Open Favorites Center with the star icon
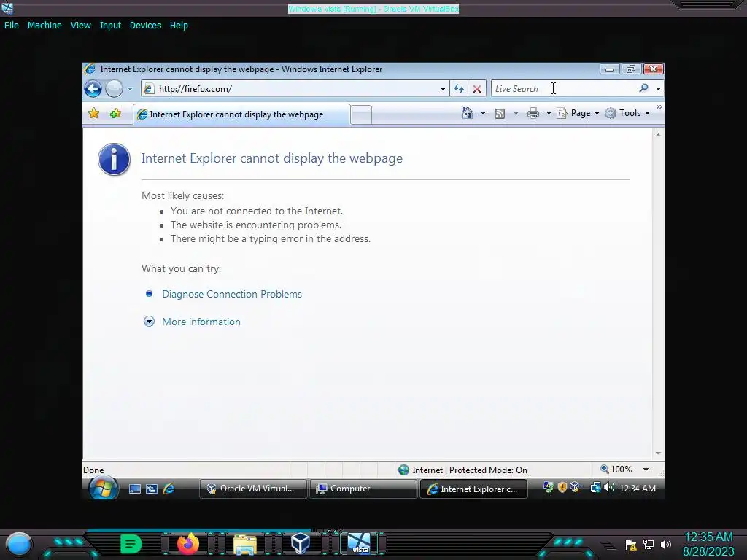The image size is (747, 560). tap(94, 113)
